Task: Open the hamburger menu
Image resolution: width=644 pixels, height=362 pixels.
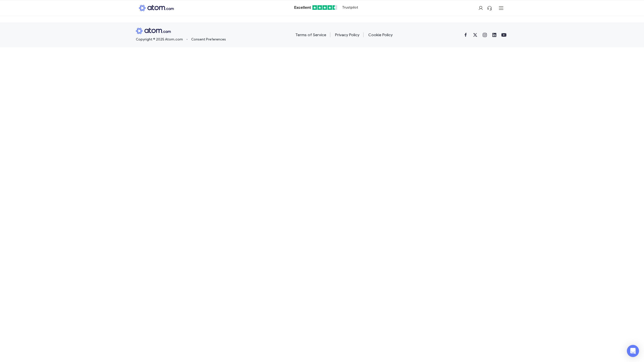Action: (501, 8)
